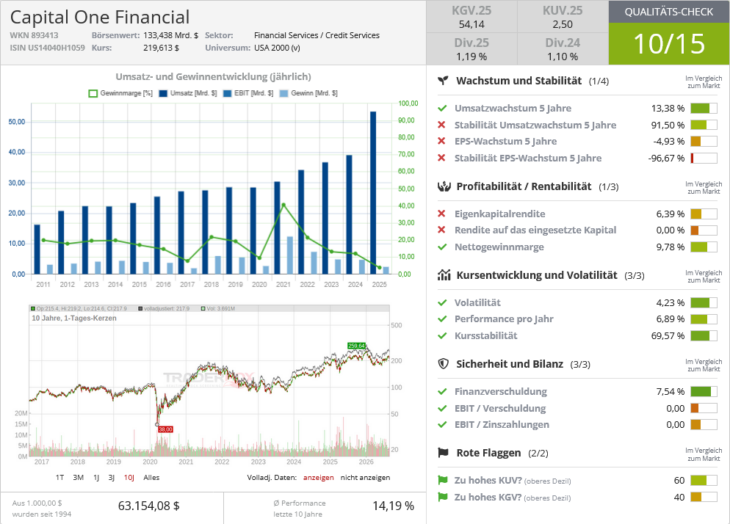Select the 10J chart time range
Screen dimensions: 730x524
tap(129, 477)
